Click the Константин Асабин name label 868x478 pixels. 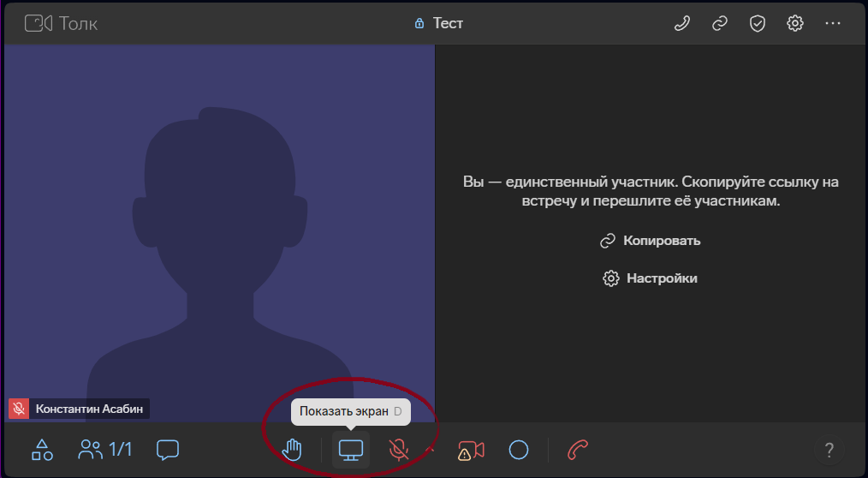click(89, 409)
